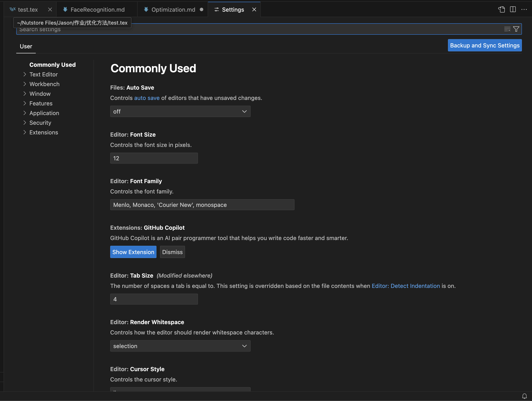
Task: Click the filter settings funnel icon
Action: click(x=516, y=29)
